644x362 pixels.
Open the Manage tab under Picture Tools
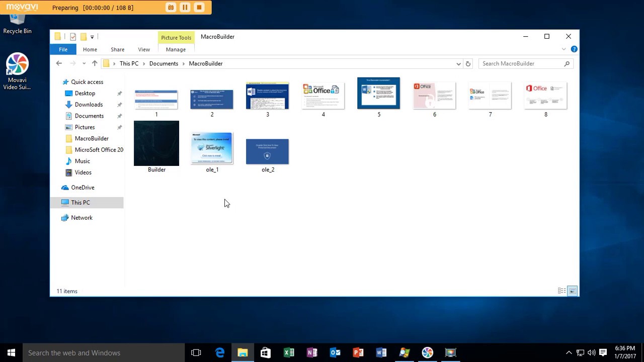click(176, 49)
